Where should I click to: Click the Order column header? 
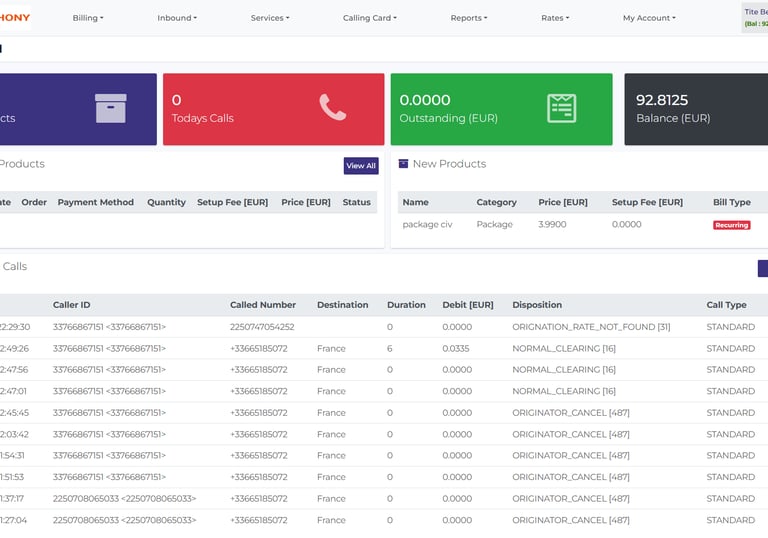[34, 202]
